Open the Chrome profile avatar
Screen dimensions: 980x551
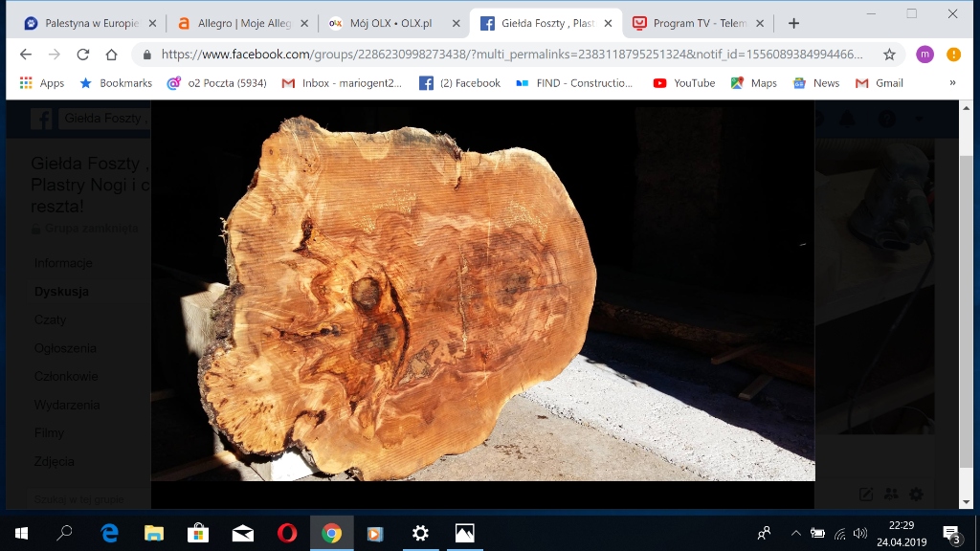point(925,55)
